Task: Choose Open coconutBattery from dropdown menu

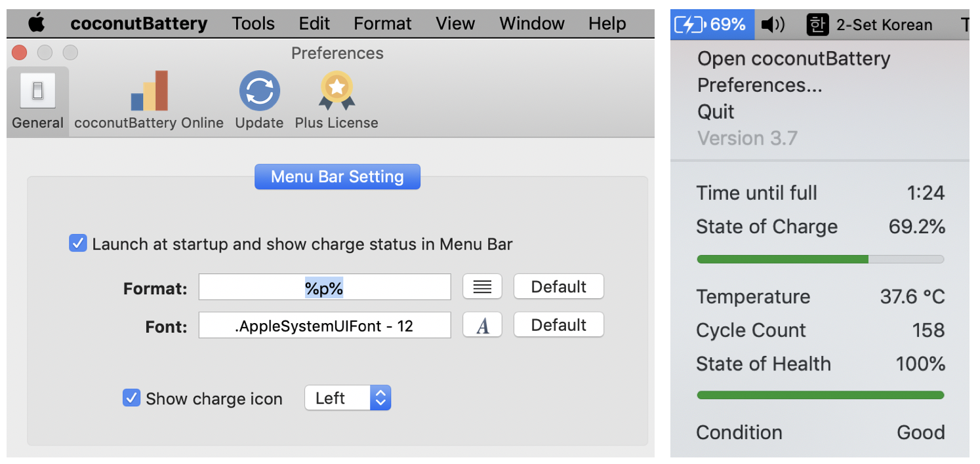Action: click(794, 58)
